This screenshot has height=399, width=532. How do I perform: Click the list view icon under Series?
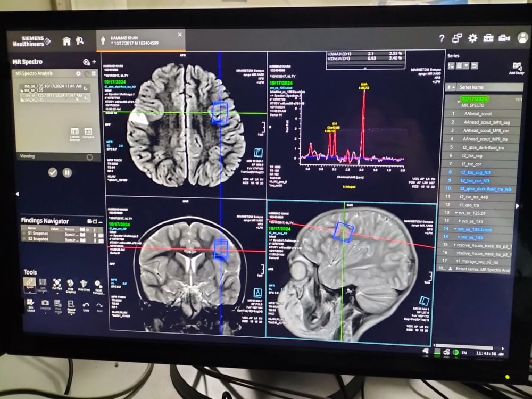459,66
